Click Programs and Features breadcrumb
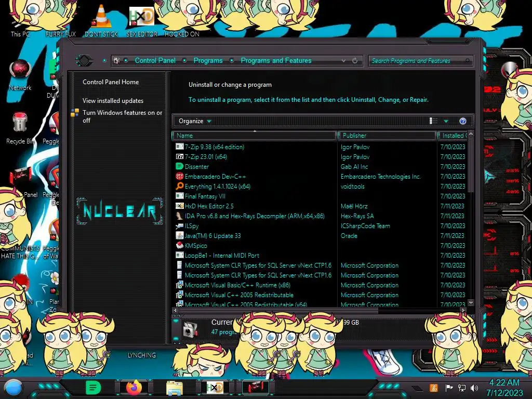This screenshot has height=399, width=532. click(276, 60)
